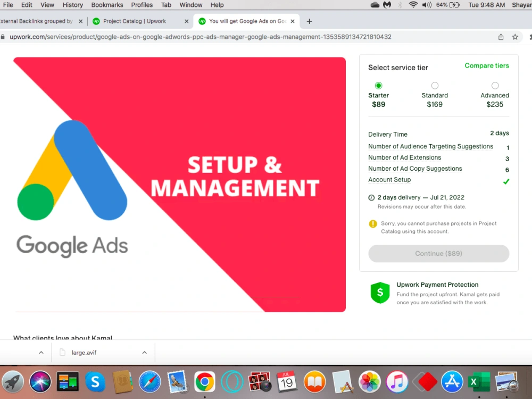This screenshot has height=399, width=532.
Task: Switch to Google Chrome in the dock
Action: (x=205, y=381)
